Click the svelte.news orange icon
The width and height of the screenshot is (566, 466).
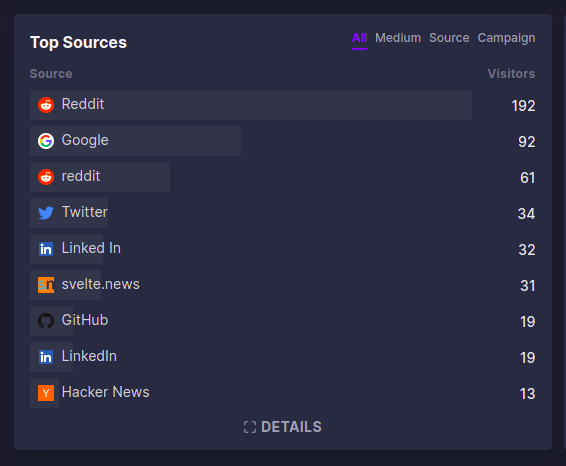pos(46,285)
